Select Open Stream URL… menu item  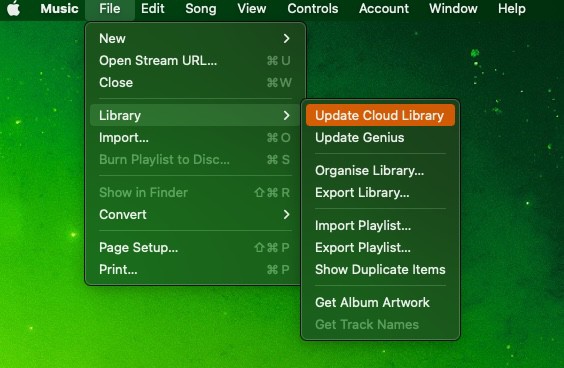195,60
